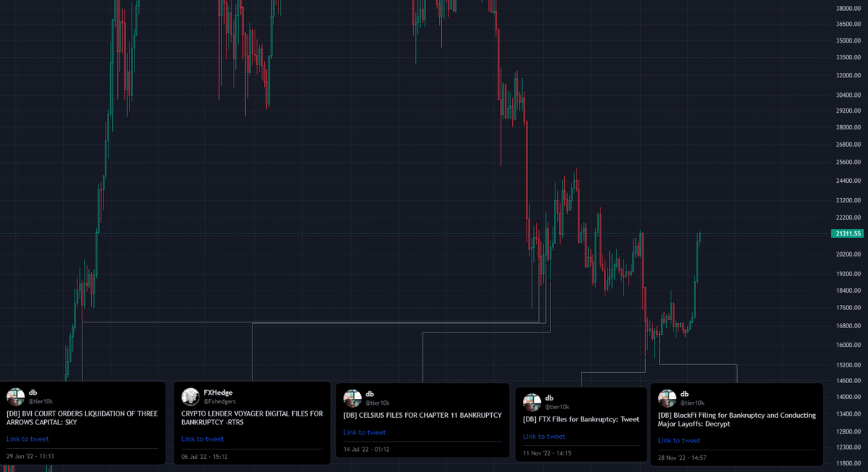Click the BlockFi Filing for Bankruptcy headline

(x=736, y=419)
